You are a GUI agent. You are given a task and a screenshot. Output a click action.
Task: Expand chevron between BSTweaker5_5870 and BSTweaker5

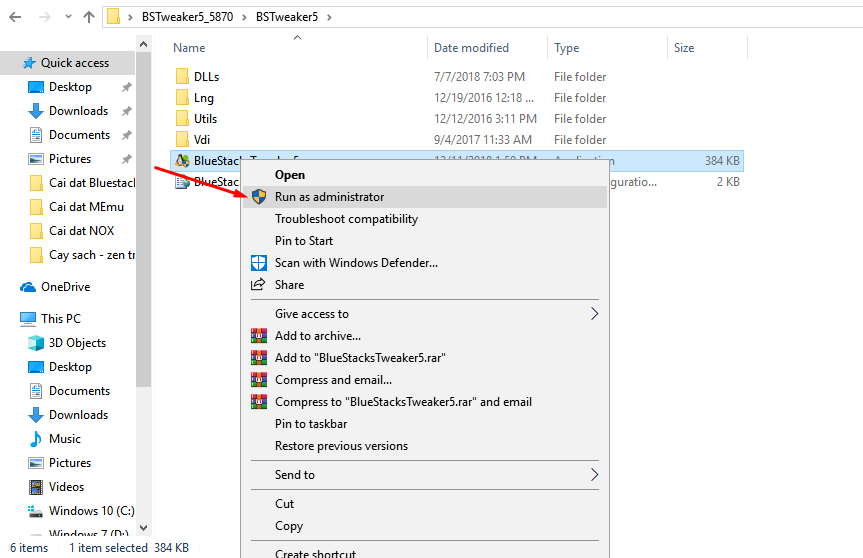point(244,17)
